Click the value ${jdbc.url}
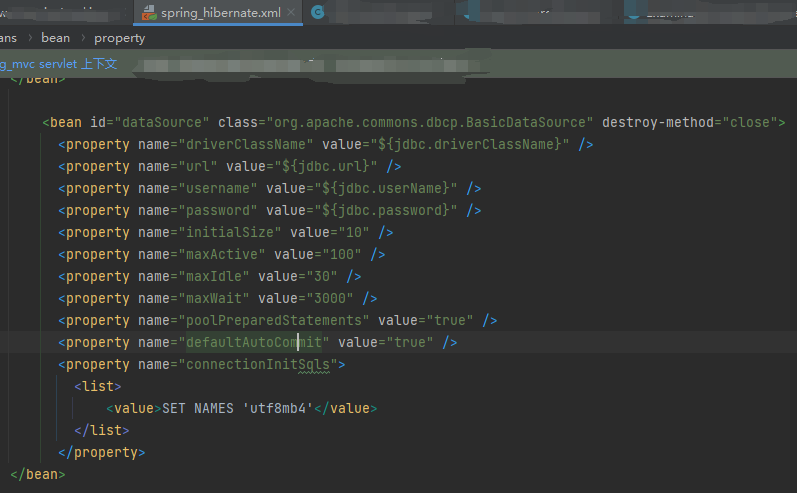 tap(326, 167)
